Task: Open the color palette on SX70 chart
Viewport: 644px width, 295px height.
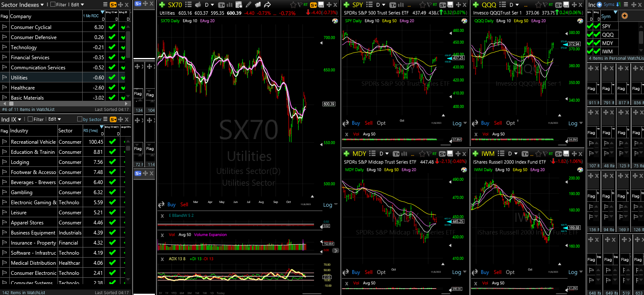Action: [335, 21]
